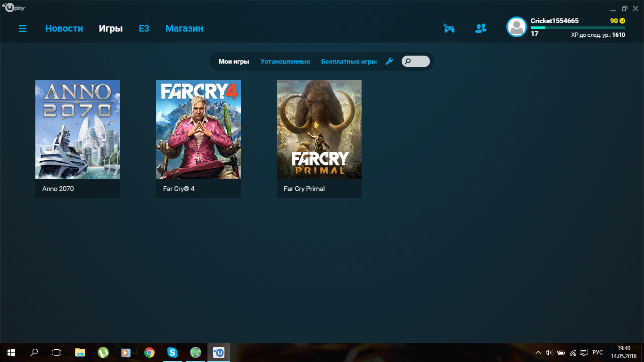Click the volume icon in system tray
The height and width of the screenshot is (362, 644).
click(x=549, y=353)
